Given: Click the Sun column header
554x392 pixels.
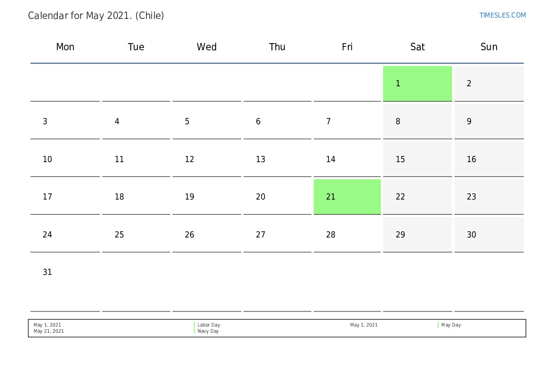Looking at the screenshot, I should (x=489, y=47).
